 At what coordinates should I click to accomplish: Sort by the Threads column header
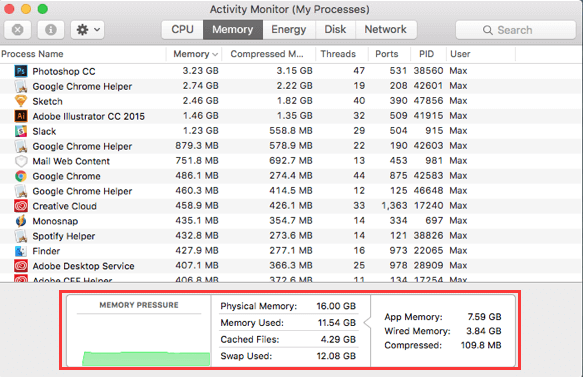[x=342, y=54]
